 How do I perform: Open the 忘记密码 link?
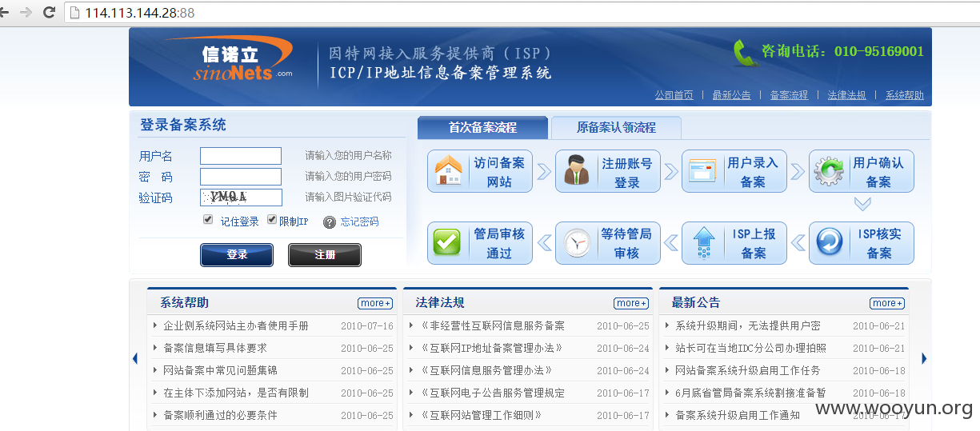point(360,221)
